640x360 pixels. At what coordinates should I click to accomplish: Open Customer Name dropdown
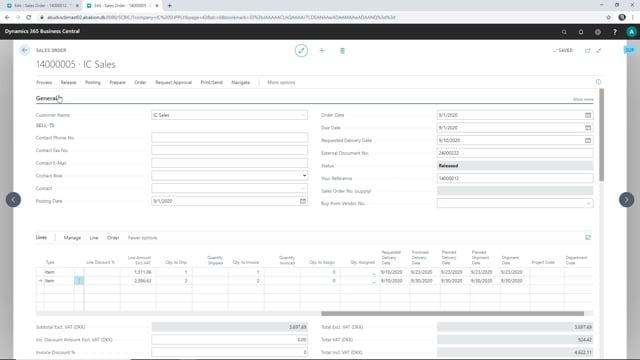click(x=303, y=115)
